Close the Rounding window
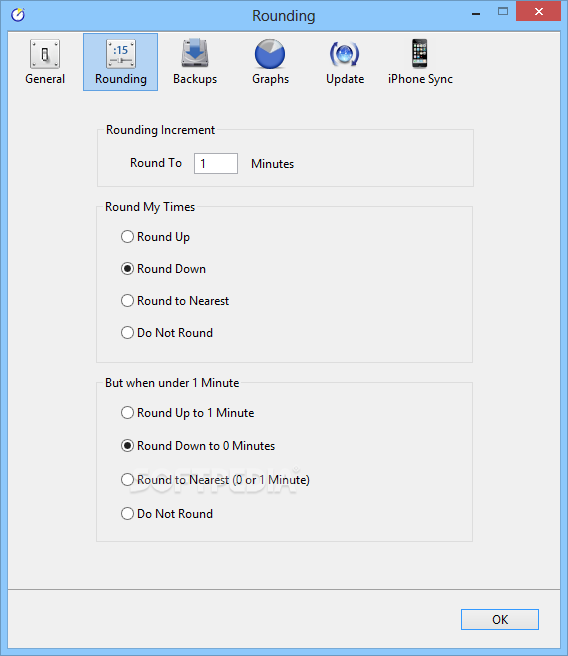This screenshot has width=568, height=656. [538, 11]
